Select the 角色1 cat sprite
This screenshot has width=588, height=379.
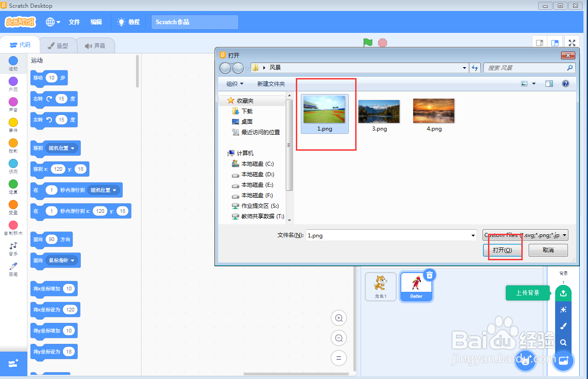coord(381,286)
